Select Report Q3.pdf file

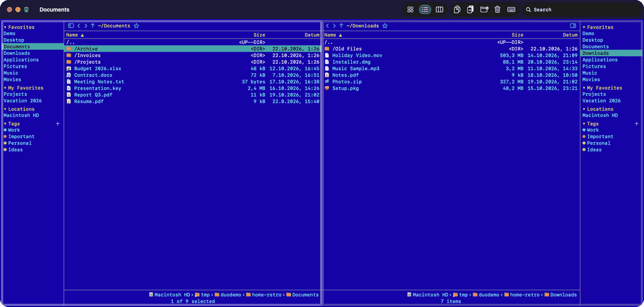(192, 95)
